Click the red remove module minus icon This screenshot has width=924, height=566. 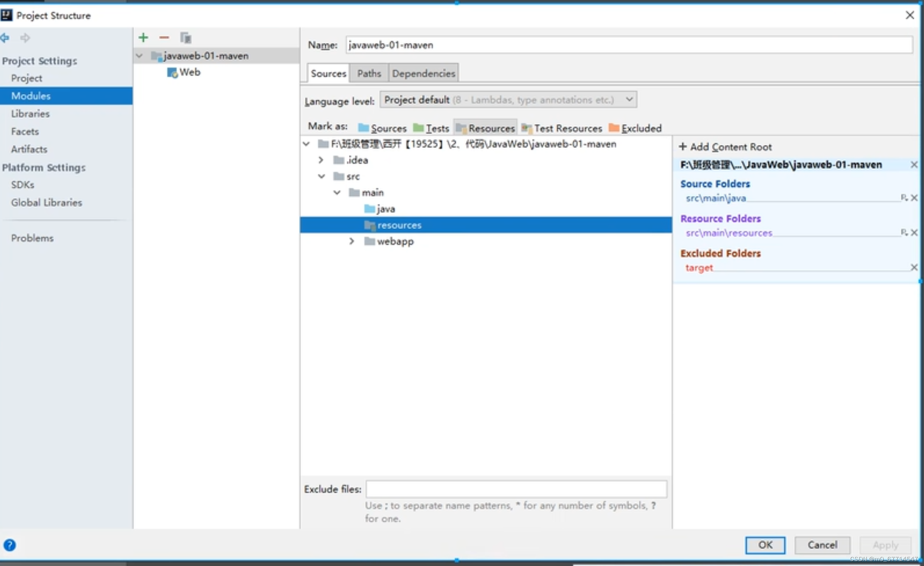(164, 37)
